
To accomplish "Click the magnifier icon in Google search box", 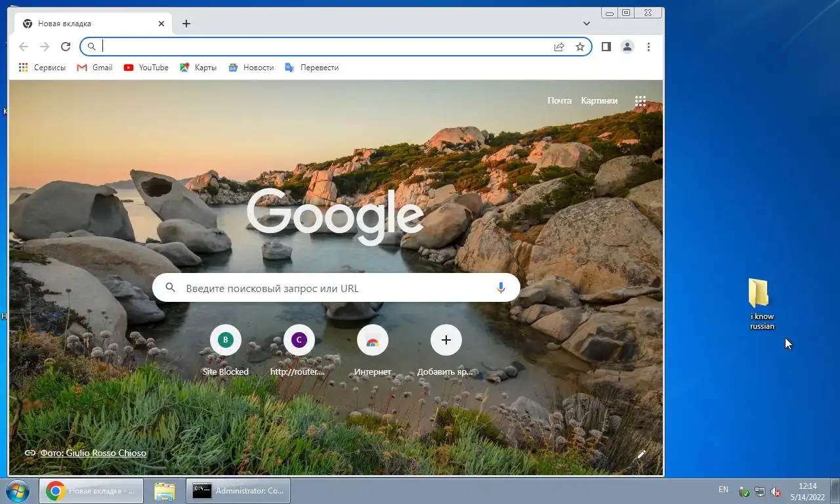I will tap(171, 288).
